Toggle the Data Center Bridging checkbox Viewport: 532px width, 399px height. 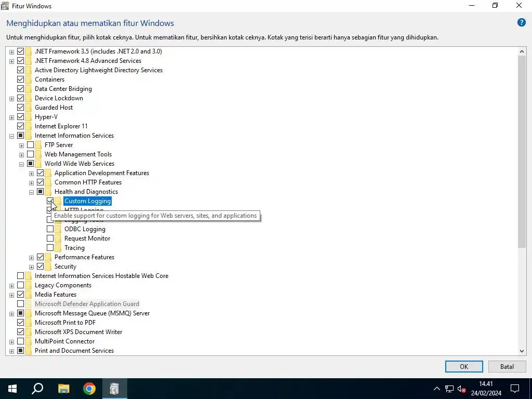pyautogui.click(x=20, y=88)
